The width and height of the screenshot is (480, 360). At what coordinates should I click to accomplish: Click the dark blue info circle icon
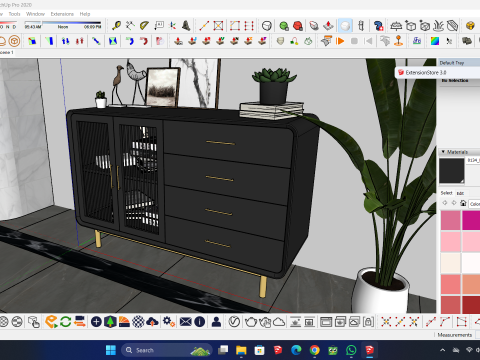(x=199, y=322)
